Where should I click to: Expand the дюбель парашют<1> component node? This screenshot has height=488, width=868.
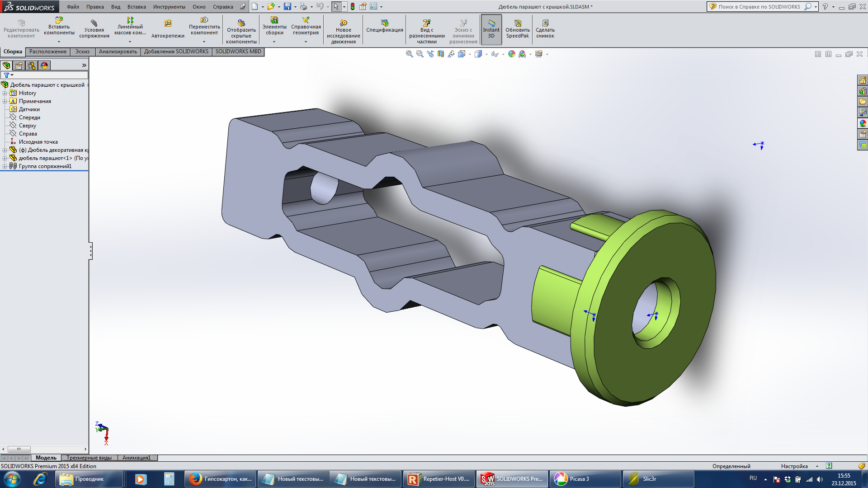point(5,158)
